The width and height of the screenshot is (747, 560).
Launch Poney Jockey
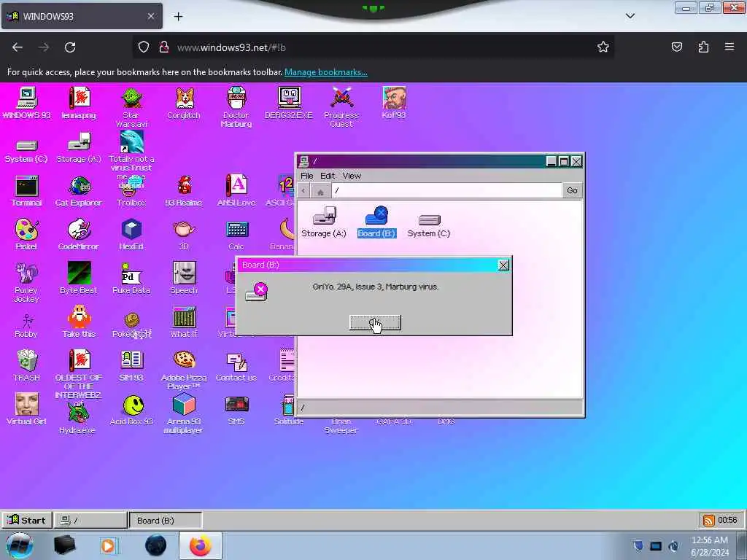27,282
